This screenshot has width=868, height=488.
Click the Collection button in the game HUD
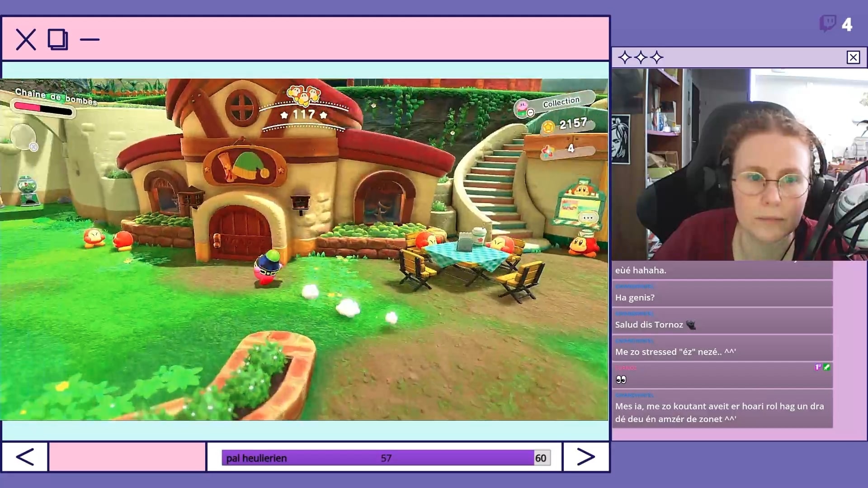[555, 105]
